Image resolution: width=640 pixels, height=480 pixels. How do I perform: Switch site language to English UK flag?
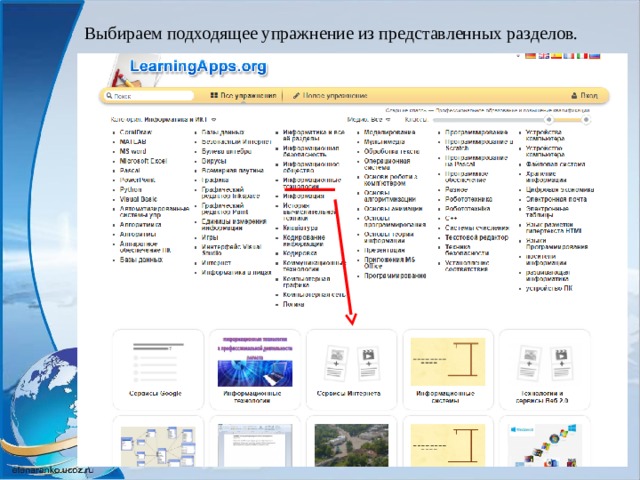[x=543, y=56]
